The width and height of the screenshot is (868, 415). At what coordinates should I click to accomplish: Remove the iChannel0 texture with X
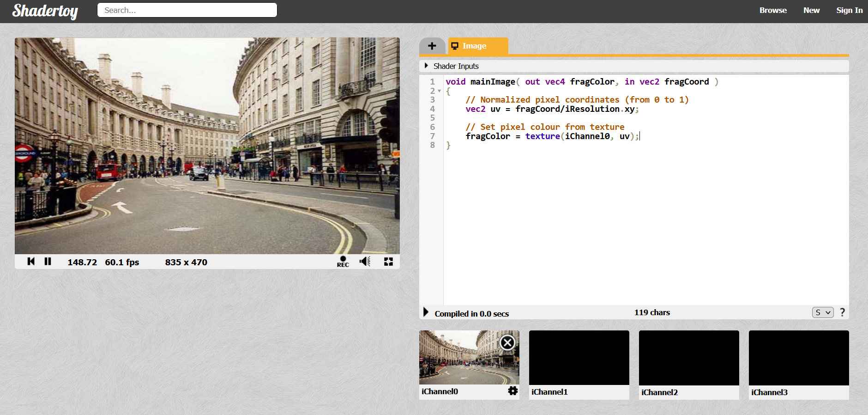507,342
